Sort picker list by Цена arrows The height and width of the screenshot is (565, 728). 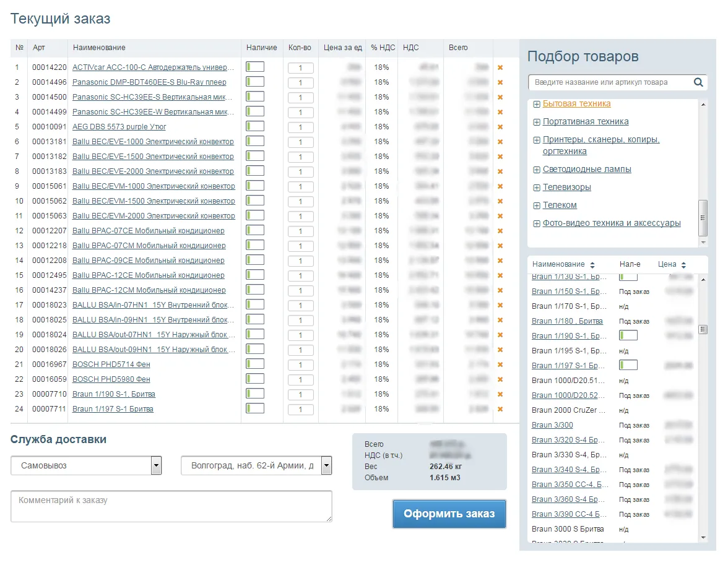point(683,265)
